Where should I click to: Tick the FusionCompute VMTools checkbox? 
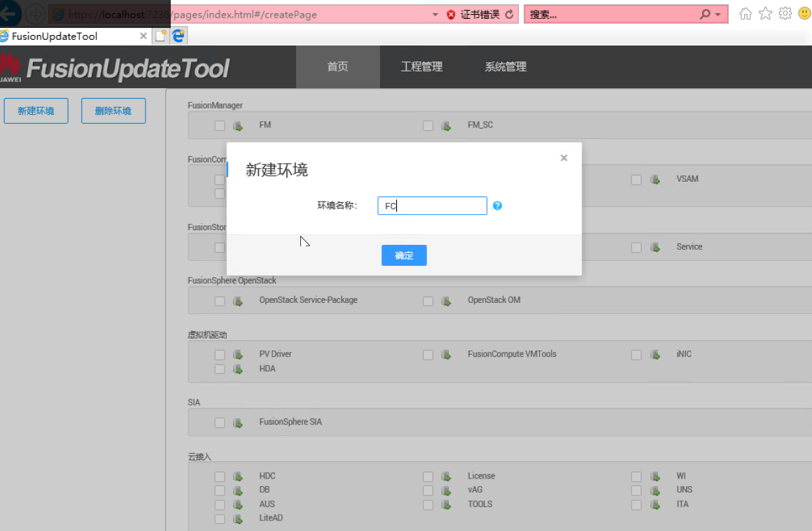[x=428, y=355]
